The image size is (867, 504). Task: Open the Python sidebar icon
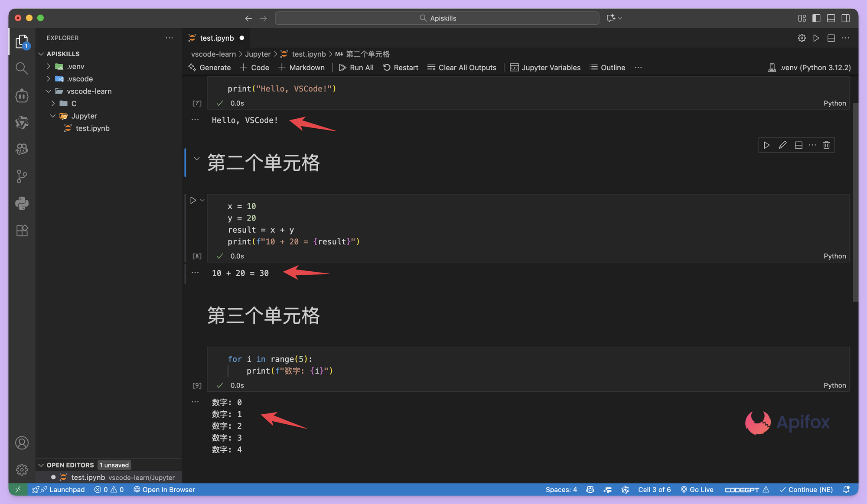pos(22,203)
